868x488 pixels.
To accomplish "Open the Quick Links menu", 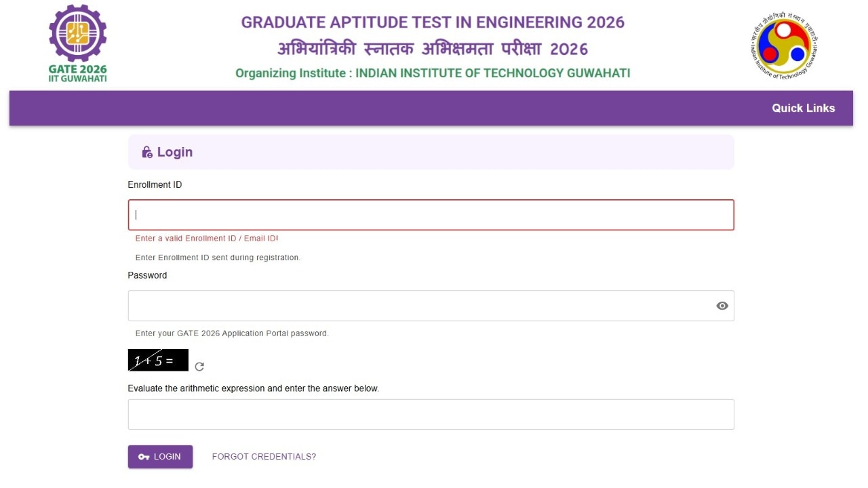I will pyautogui.click(x=803, y=108).
